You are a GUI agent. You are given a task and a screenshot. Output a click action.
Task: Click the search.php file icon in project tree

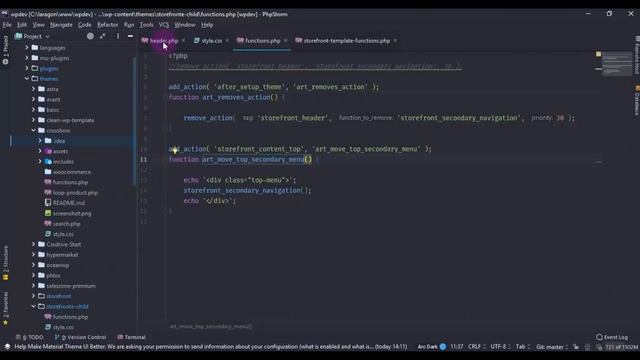[x=48, y=224]
